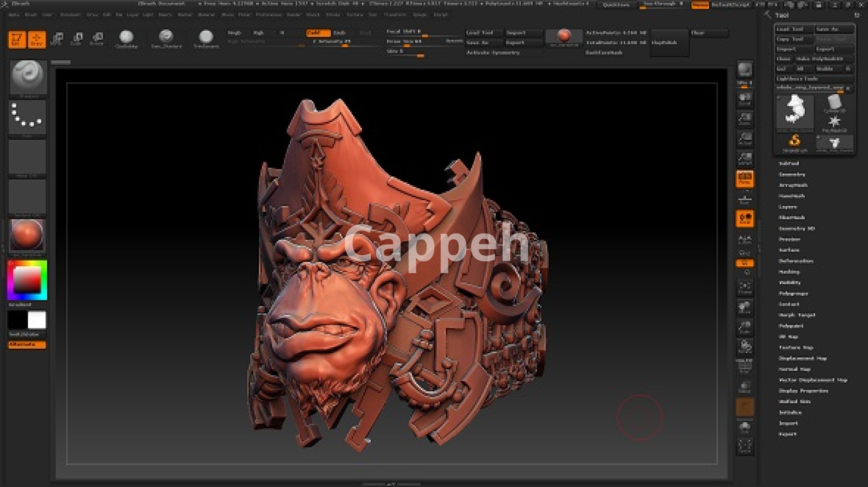Open the red material sphere selector

pyautogui.click(x=27, y=235)
